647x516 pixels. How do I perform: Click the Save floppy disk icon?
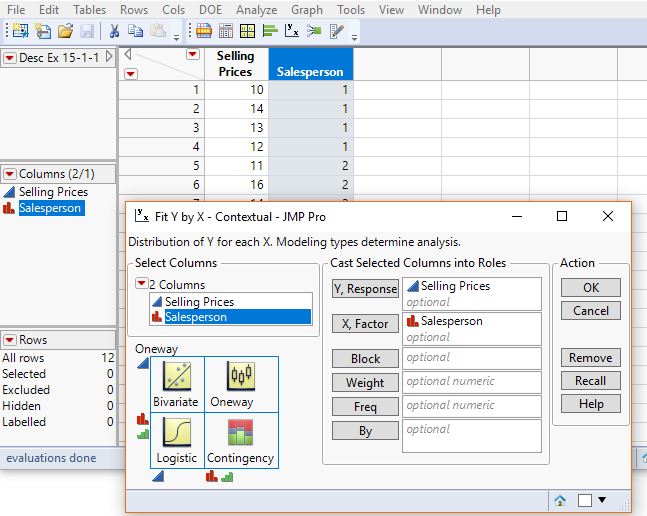coord(87,31)
